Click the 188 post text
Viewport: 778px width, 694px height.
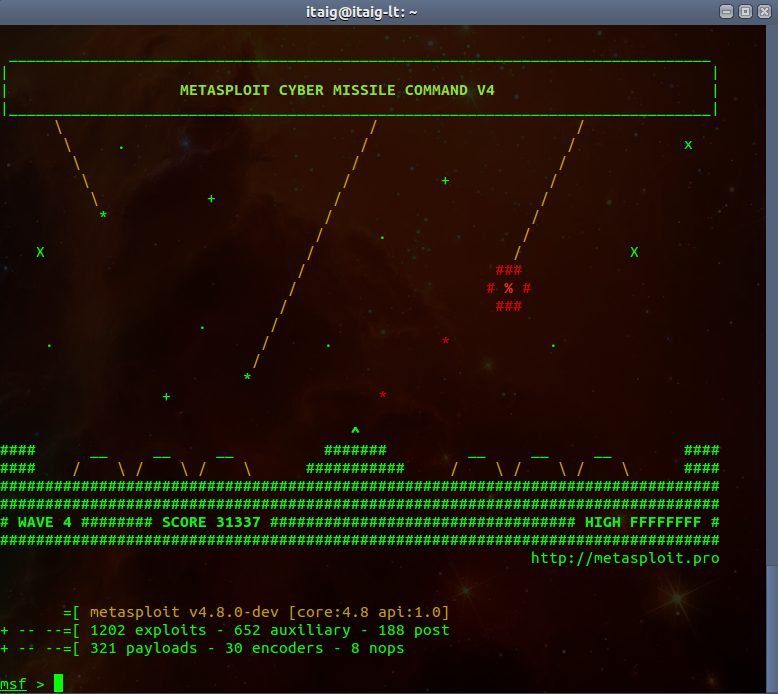click(414, 631)
